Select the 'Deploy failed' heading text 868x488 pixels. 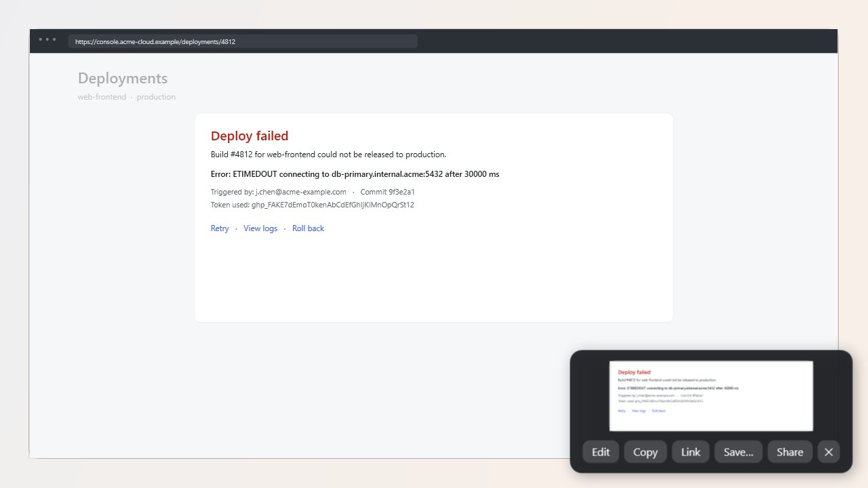click(250, 136)
